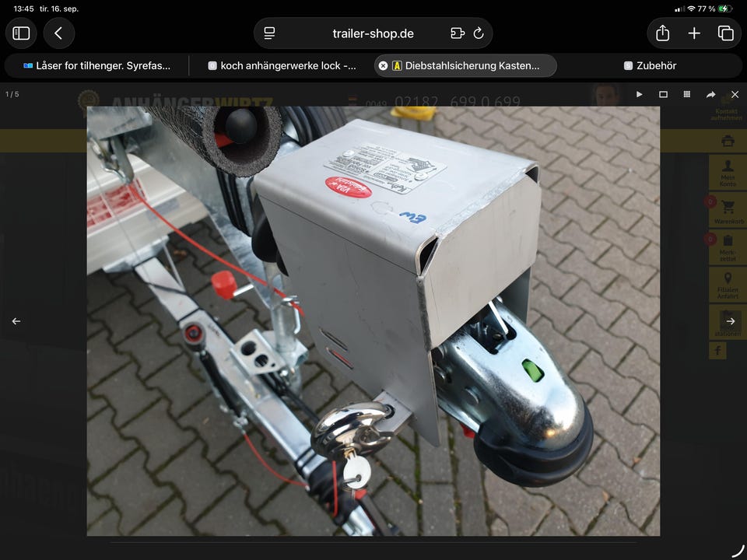747x560 pixels.
Task: Check battery status at 77 %
Action: pos(714,9)
